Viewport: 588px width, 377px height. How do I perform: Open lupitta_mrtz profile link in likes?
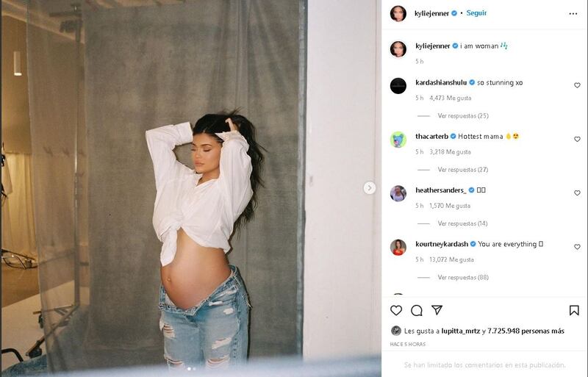pos(461,331)
